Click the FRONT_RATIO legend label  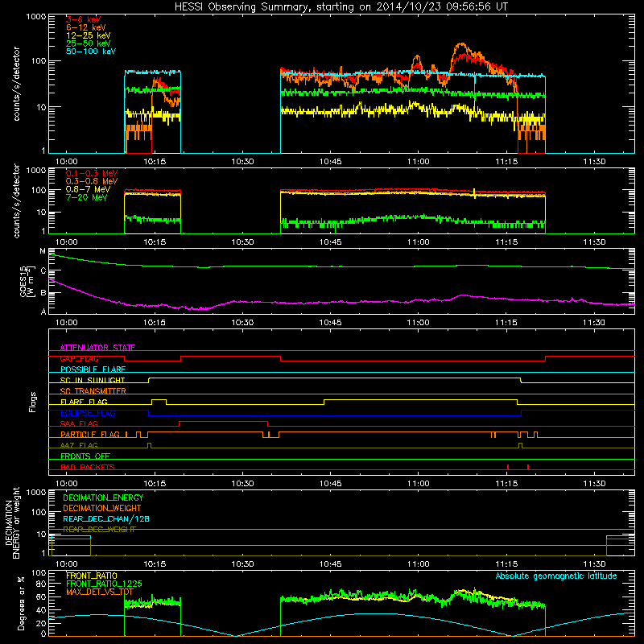pos(92,576)
